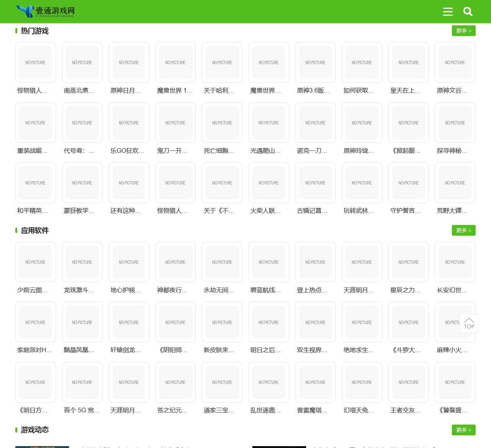Open the 和平精英 article link

point(32,211)
